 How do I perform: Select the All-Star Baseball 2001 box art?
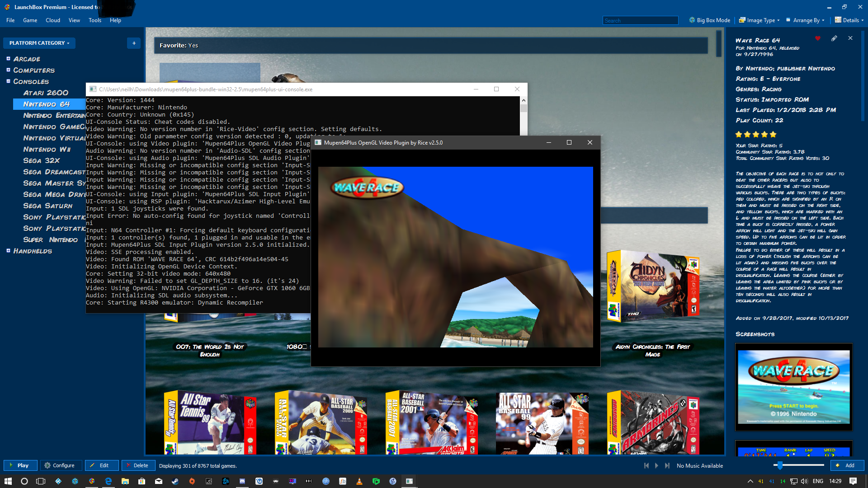pyautogui.click(x=432, y=422)
